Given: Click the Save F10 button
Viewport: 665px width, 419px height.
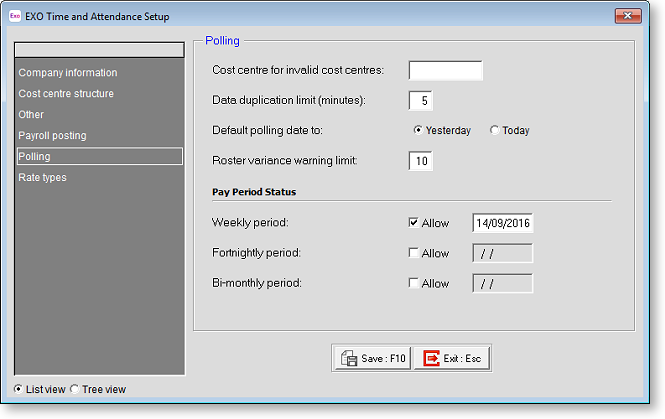Looking at the screenshot, I should [x=371, y=358].
